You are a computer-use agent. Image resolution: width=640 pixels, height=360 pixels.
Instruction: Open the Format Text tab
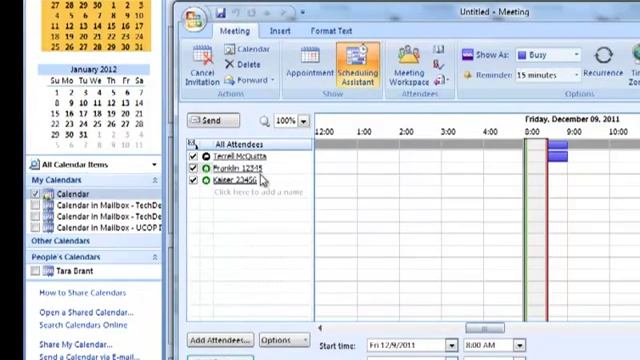[x=331, y=31]
